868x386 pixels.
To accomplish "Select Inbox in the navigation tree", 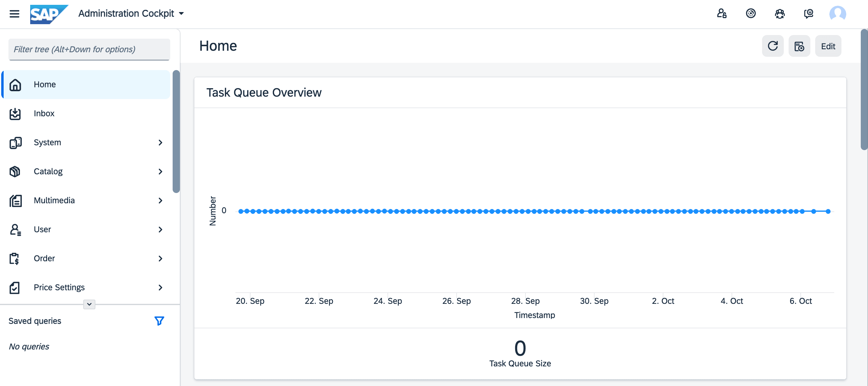I will click(44, 113).
